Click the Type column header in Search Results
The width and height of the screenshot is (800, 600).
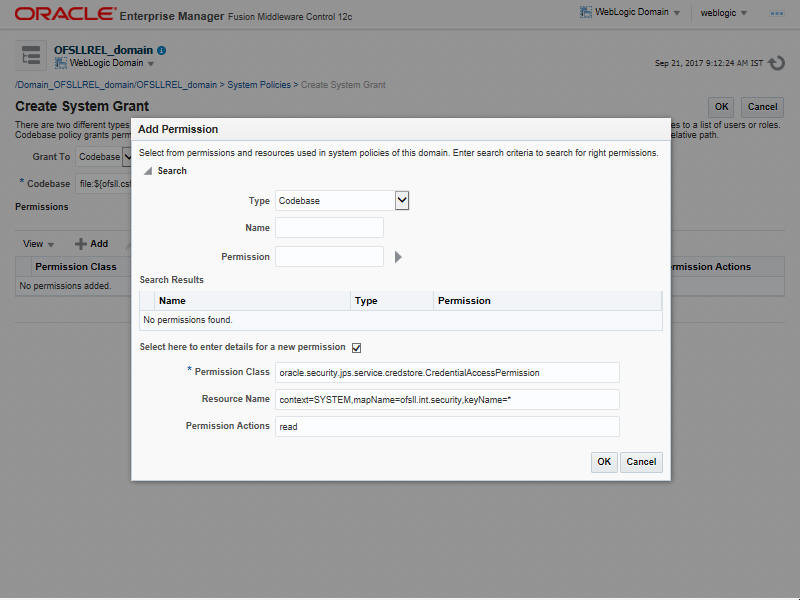(x=392, y=301)
